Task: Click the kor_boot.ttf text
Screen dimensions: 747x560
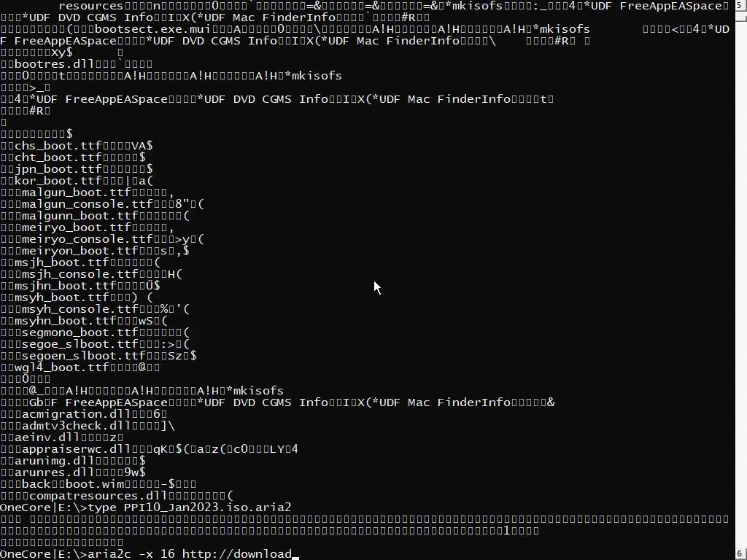Action: [58, 181]
